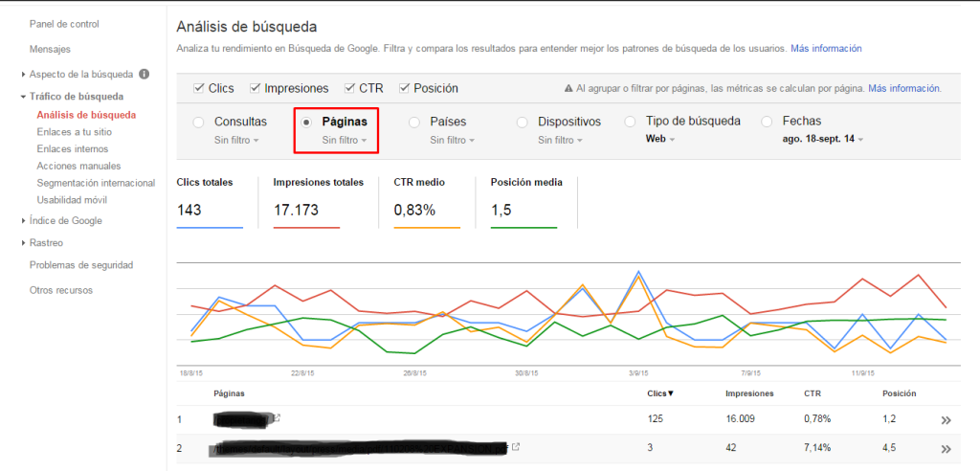This screenshot has width=980, height=471.
Task: Sort table by Posición column header
Action: coord(899,393)
